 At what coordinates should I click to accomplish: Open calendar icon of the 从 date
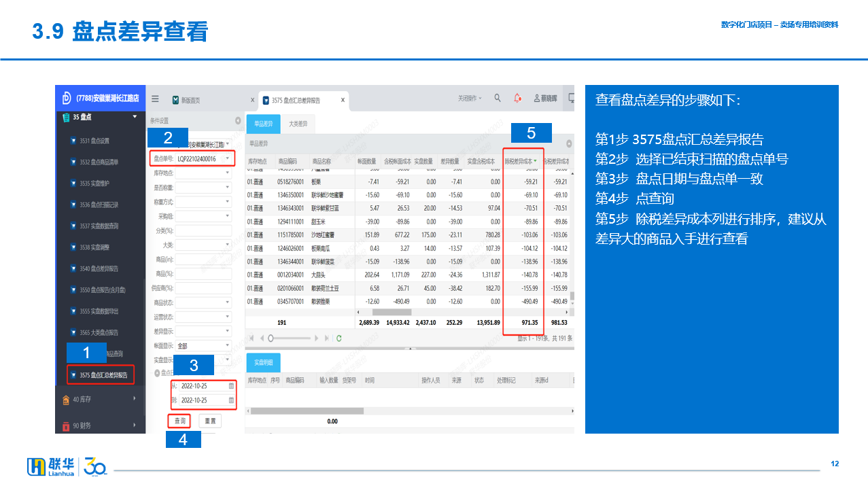tap(231, 385)
